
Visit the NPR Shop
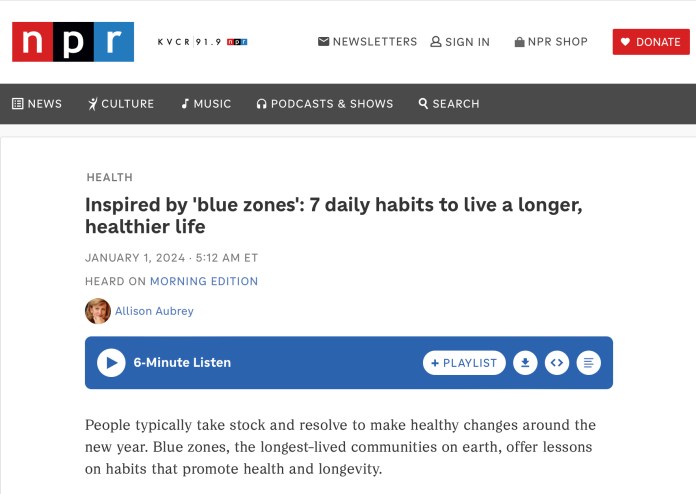click(551, 42)
